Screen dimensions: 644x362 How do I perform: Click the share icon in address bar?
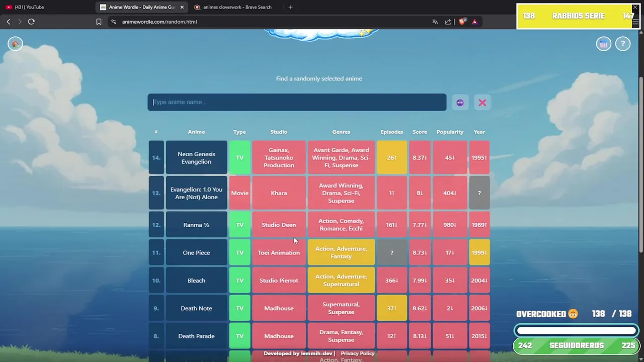pos(448,22)
